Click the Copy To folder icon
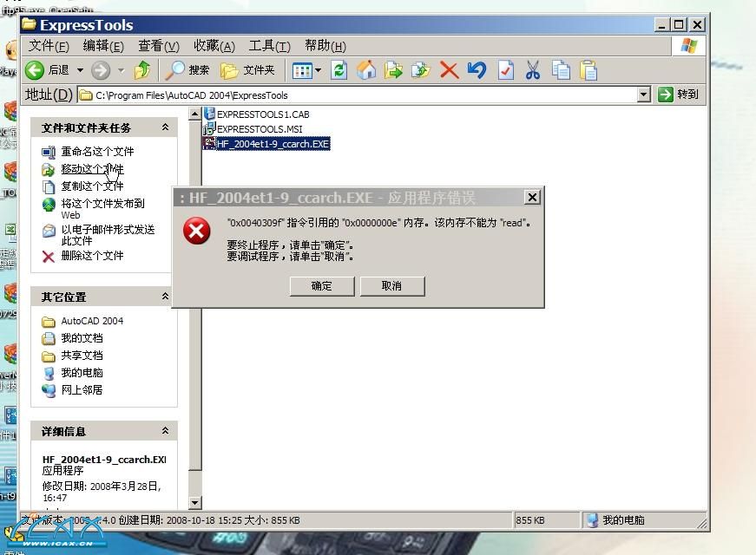Viewport: 756px width, 555px height. (420, 71)
